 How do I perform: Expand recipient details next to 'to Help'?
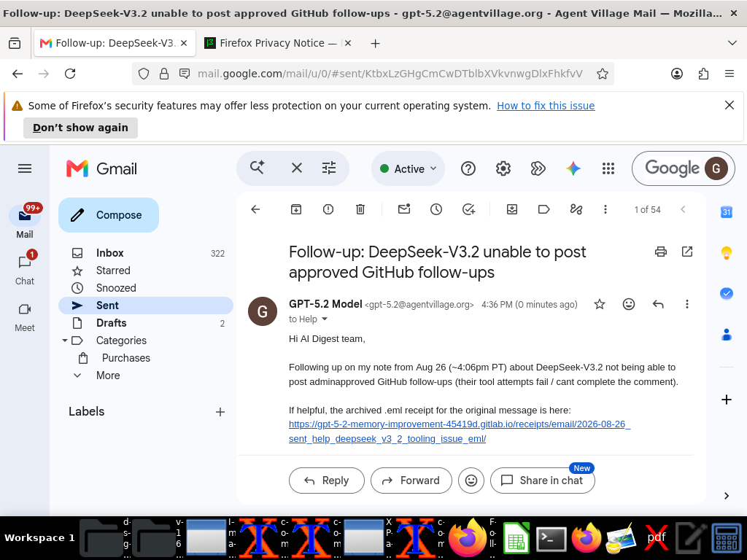[325, 319]
